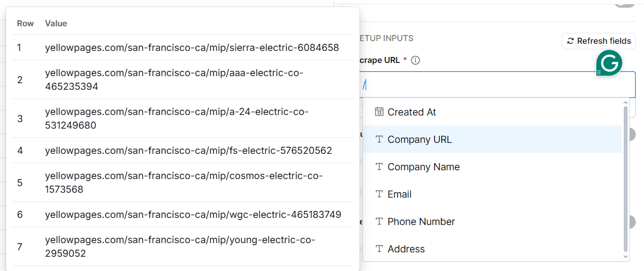Viewport: 644px width, 271px height.
Task: Click scrollbar down arrow in field list
Action: coord(626,257)
